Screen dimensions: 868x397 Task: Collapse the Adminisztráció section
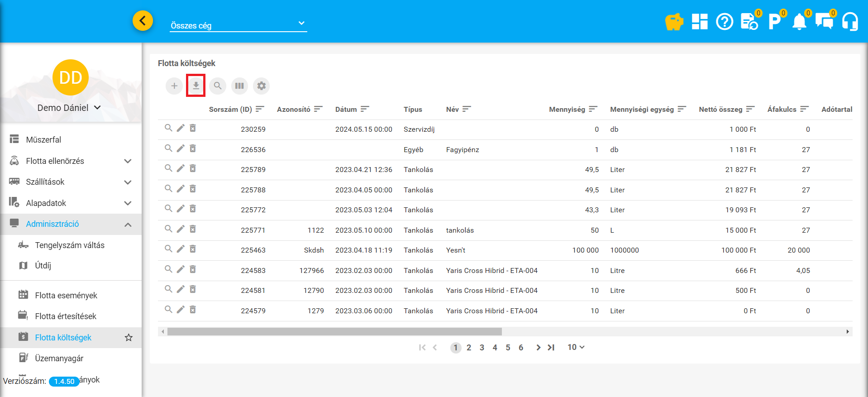[x=128, y=225]
